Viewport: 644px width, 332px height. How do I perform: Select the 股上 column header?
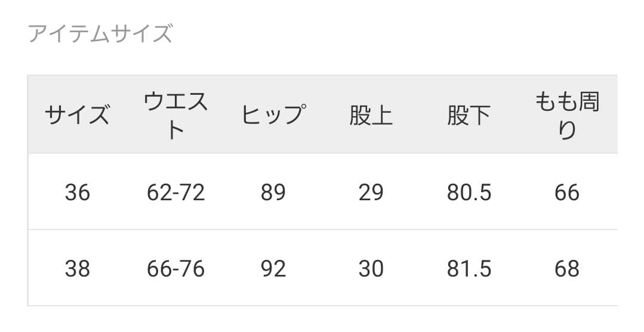pyautogui.click(x=371, y=115)
